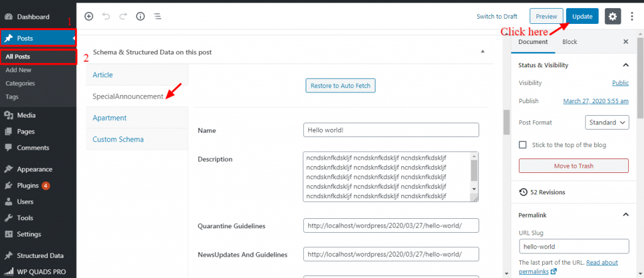The height and width of the screenshot is (278, 644).
Task: Open the Post Format Standard dropdown
Action: coord(607,123)
